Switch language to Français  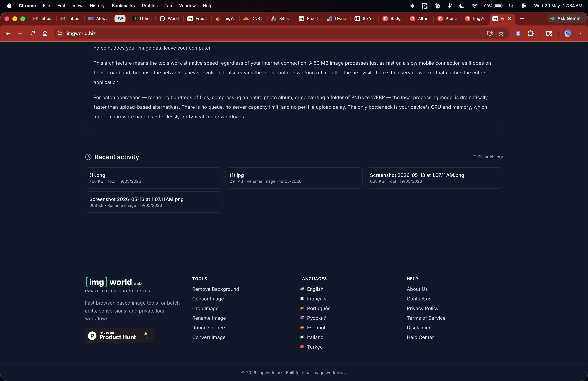(313, 299)
